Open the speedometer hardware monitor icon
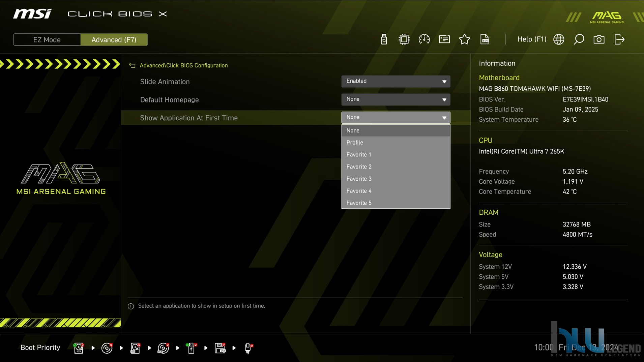The height and width of the screenshot is (362, 644). [x=424, y=39]
